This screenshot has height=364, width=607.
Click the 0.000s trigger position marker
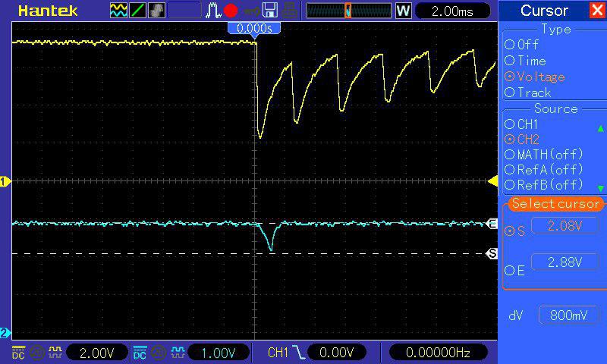point(254,30)
